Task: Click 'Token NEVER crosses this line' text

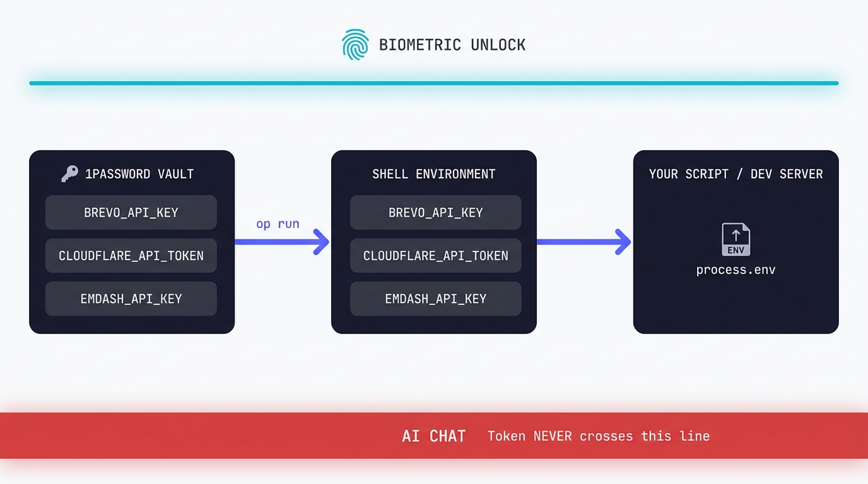Action: (x=599, y=436)
